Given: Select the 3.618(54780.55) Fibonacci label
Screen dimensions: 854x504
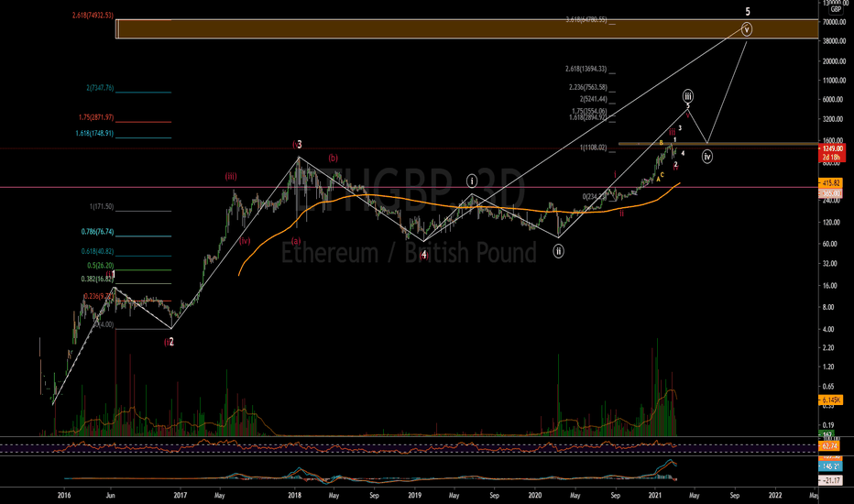Looking at the screenshot, I should click(586, 19).
